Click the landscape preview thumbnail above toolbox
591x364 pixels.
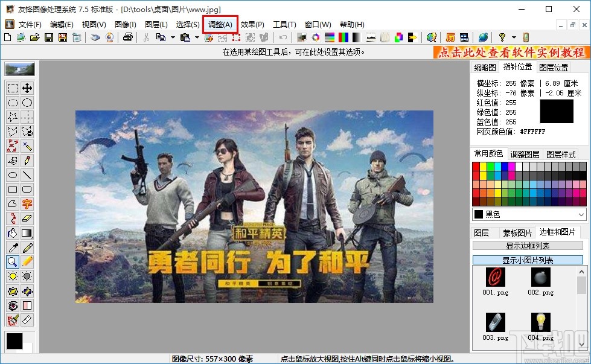[x=19, y=69]
